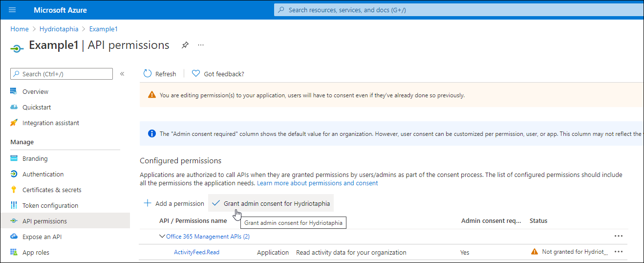Open the Authentication menu item

click(x=43, y=174)
